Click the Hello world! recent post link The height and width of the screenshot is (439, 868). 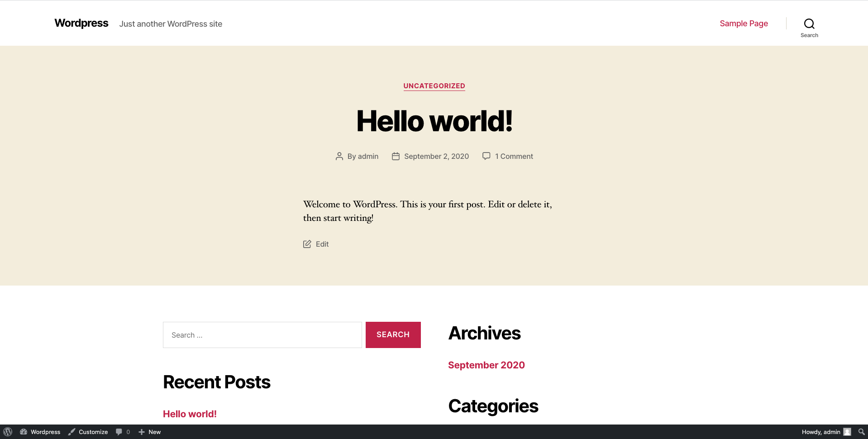pyautogui.click(x=190, y=414)
